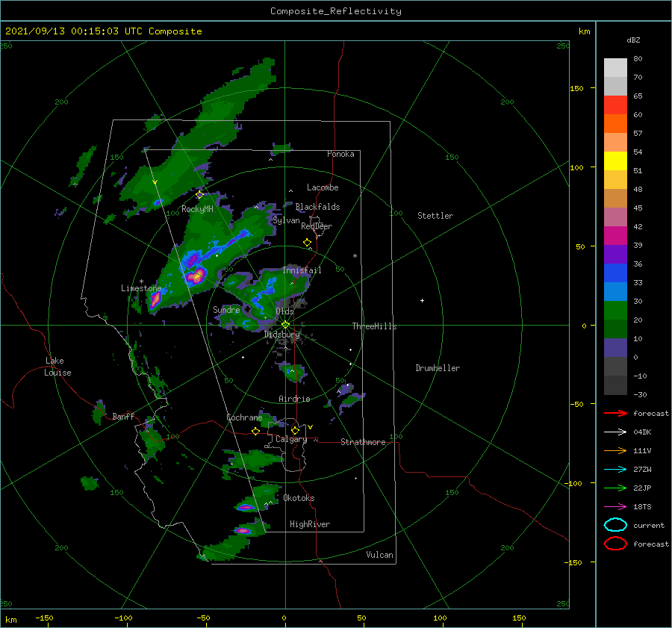This screenshot has width=672, height=628.
Task: Click the Blackfalds label
Action: point(317,207)
